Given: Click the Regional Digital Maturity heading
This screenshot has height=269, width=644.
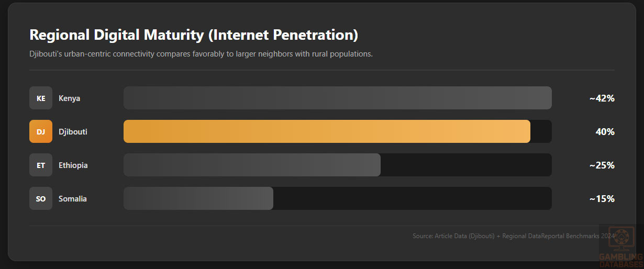Looking at the screenshot, I should (194, 35).
